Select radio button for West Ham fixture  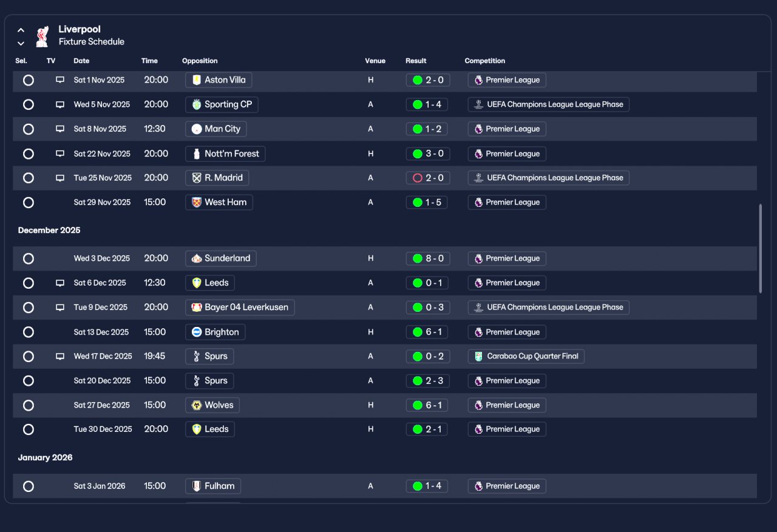pyautogui.click(x=29, y=203)
